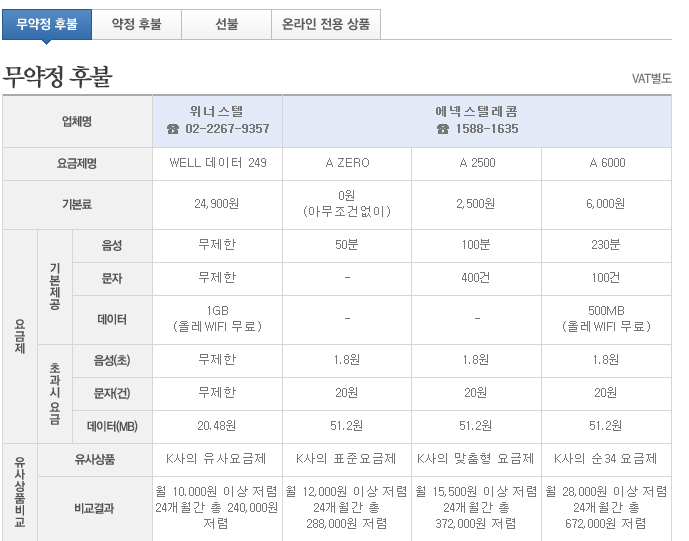Select the WELL 데이터 249 plan name
Image resolution: width=689 pixels, height=541 pixels.
click(x=217, y=163)
